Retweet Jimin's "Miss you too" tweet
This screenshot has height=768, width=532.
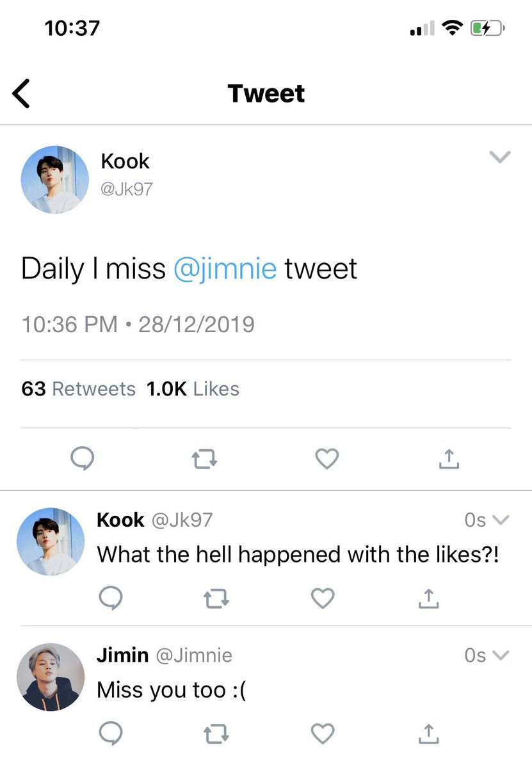216,734
